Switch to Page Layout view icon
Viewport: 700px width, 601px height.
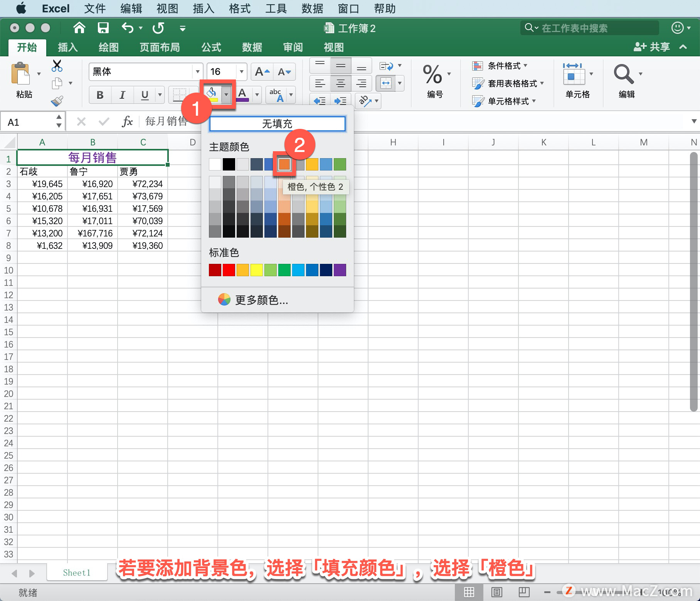point(497,592)
